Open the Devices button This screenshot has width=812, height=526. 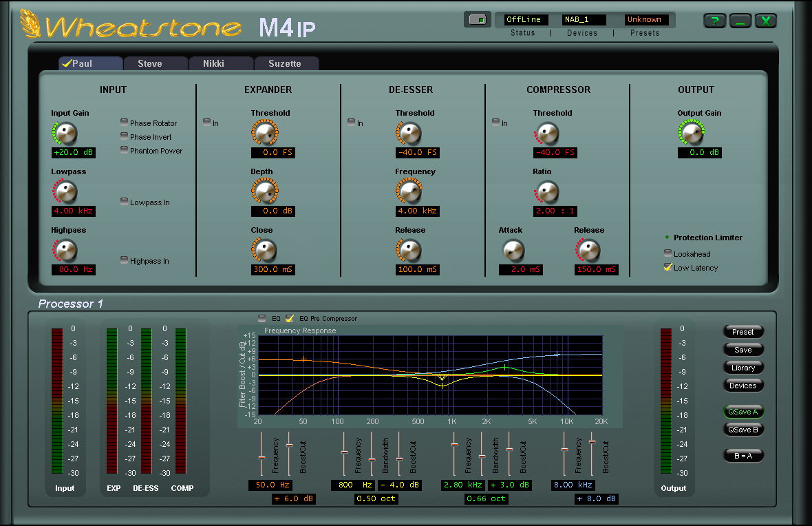(742, 386)
